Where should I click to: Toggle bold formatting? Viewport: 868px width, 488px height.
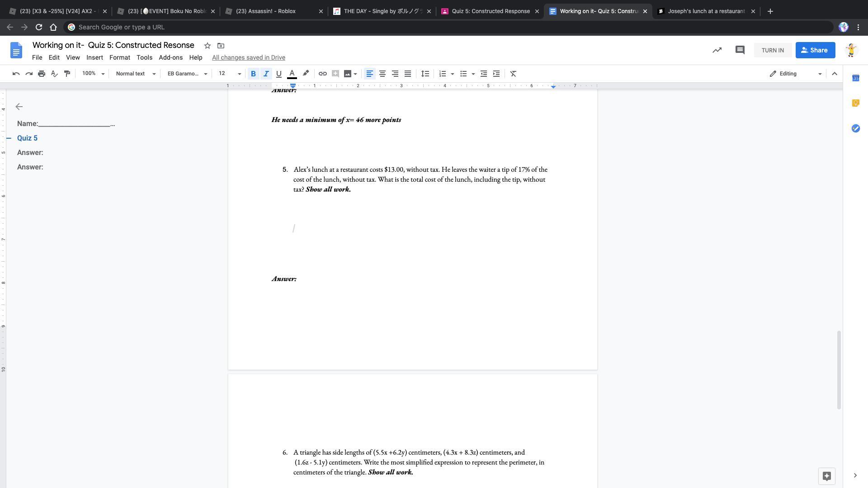(253, 74)
